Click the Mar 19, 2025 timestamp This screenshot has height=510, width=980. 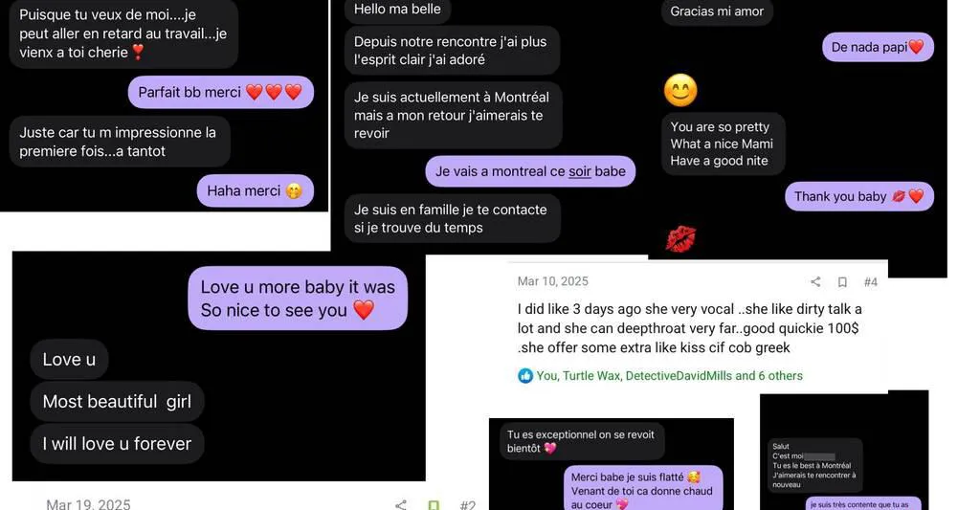[88, 504]
